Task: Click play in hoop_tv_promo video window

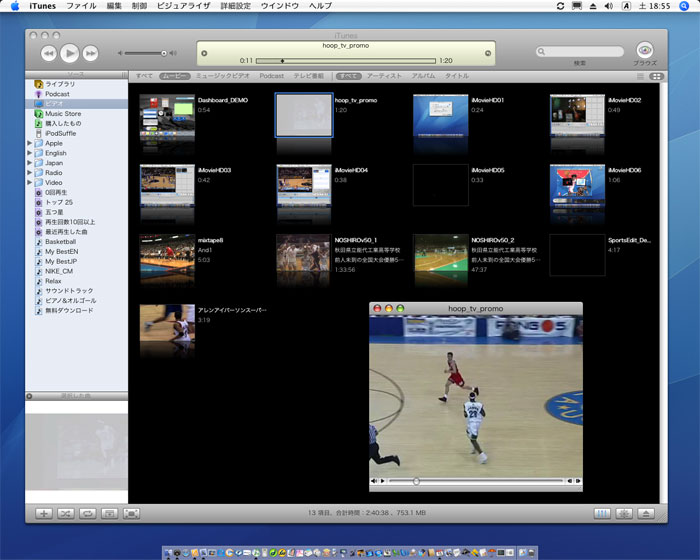Action: [383, 481]
